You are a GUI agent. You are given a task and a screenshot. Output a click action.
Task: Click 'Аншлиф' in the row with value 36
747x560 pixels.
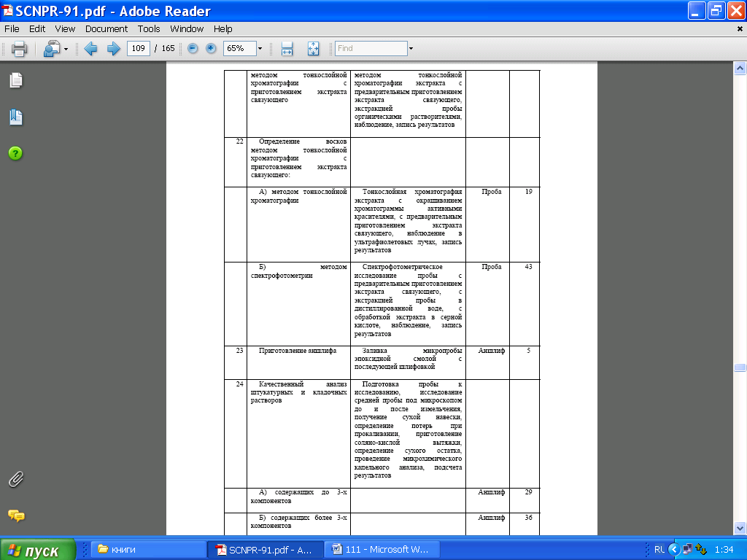492,517
